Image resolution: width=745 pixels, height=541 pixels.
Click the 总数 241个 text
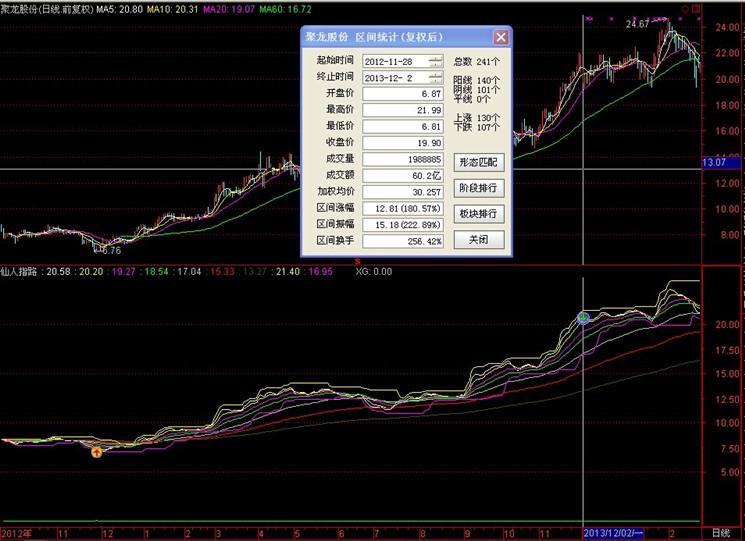click(477, 61)
